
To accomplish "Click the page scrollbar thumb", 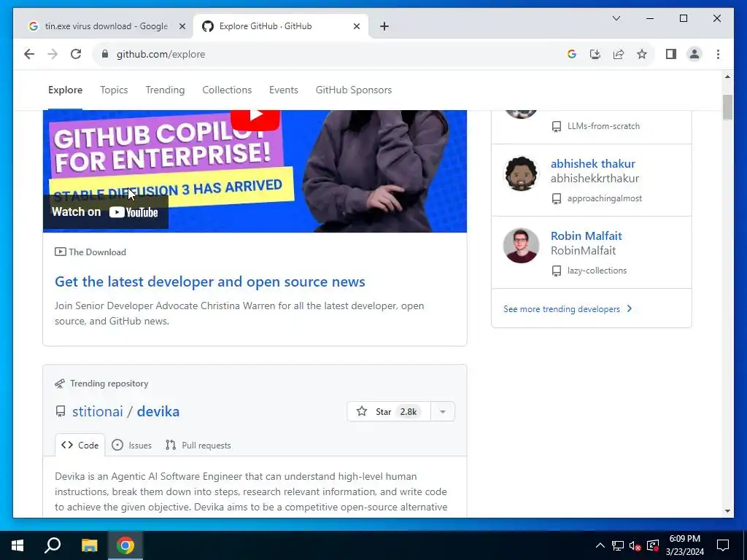I will point(727,107).
